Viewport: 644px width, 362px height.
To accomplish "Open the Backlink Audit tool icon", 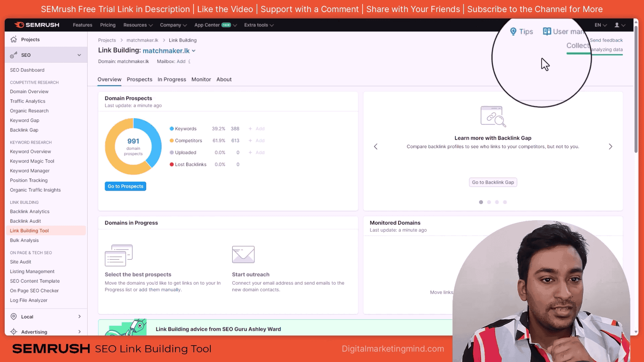I will (25, 221).
